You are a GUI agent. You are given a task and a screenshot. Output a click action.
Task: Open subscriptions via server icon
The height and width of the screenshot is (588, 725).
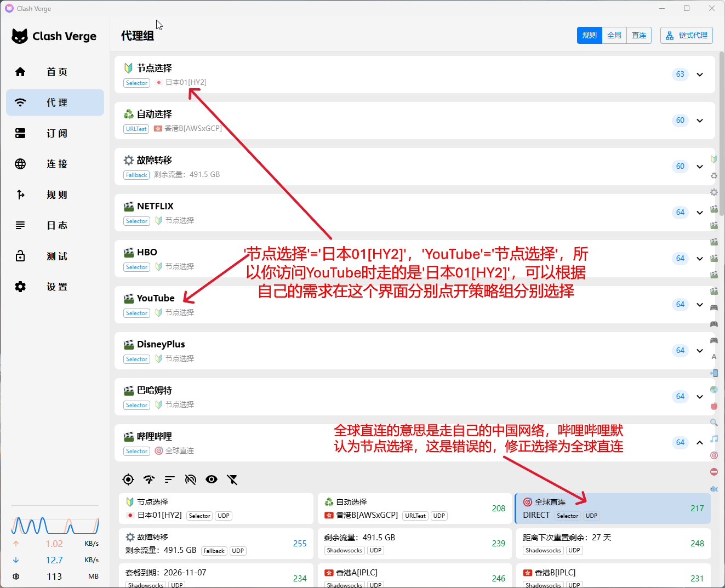point(20,133)
